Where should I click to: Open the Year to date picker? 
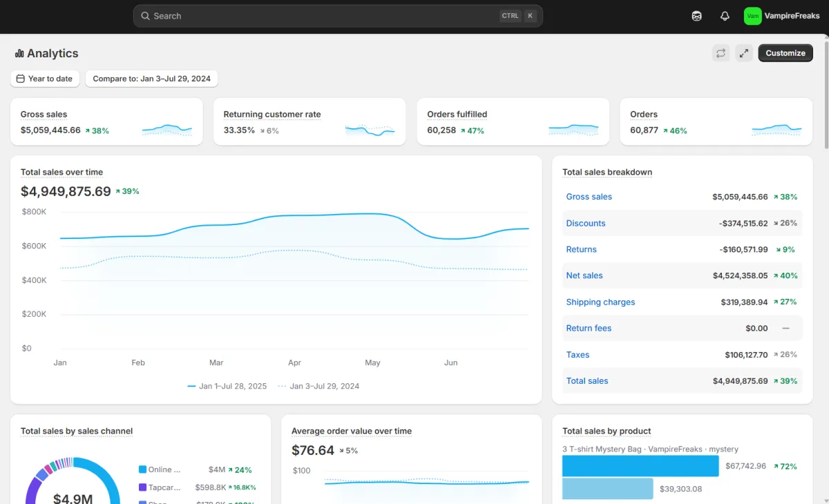(x=45, y=79)
